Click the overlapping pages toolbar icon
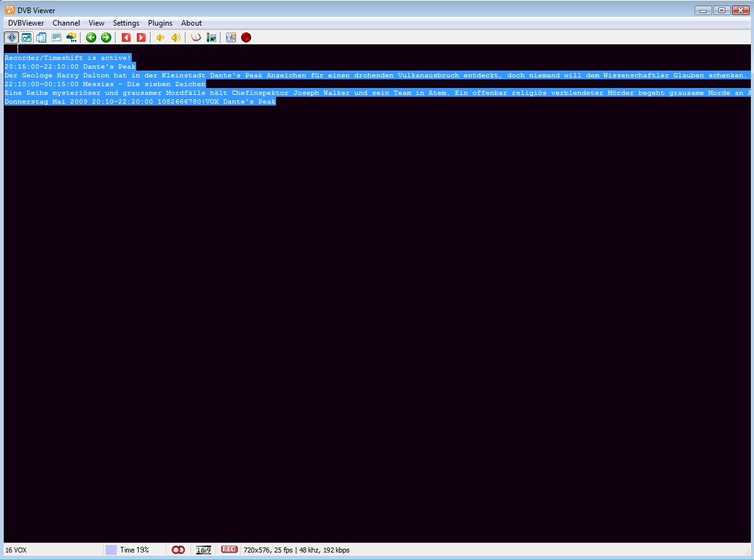Image resolution: width=754 pixels, height=560 pixels. 41,37
